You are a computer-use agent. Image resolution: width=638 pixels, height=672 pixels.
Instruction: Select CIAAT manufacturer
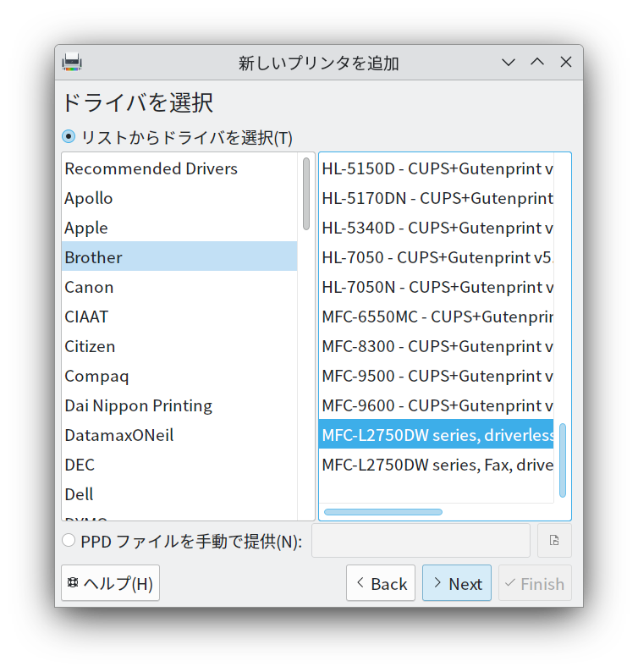click(179, 317)
